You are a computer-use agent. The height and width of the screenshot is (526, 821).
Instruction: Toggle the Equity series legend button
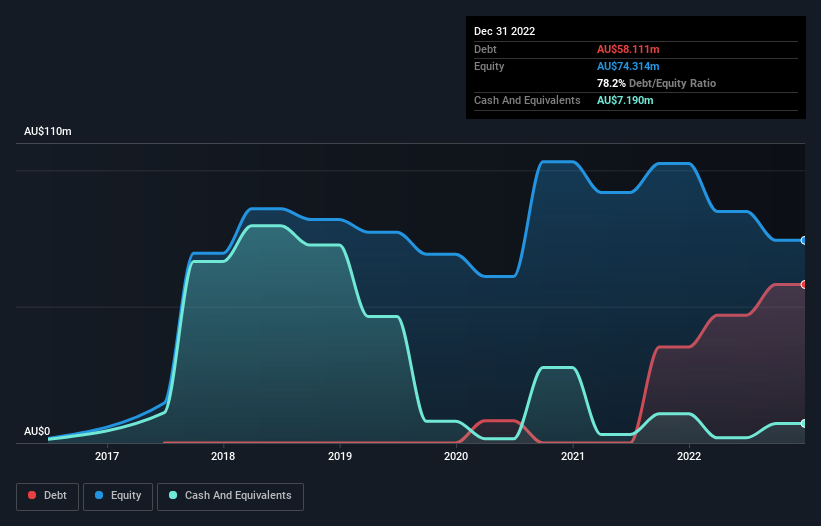click(118, 496)
